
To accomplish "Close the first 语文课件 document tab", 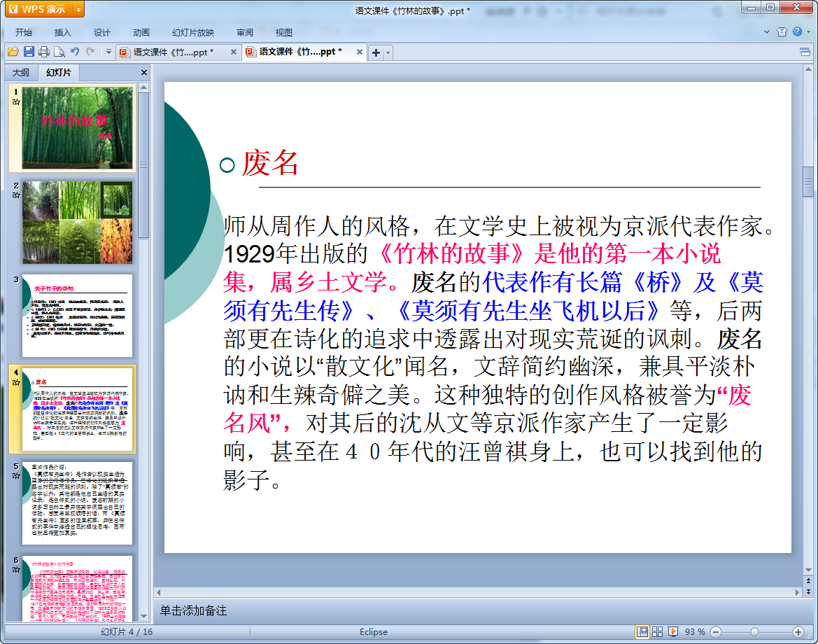I will coord(234,52).
